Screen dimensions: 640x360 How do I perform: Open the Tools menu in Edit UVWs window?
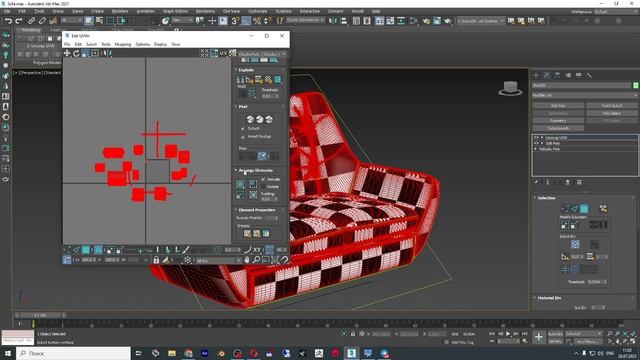[106, 44]
